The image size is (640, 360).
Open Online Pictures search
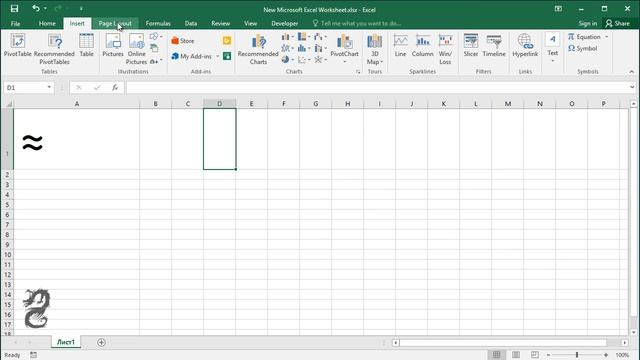(x=136, y=49)
